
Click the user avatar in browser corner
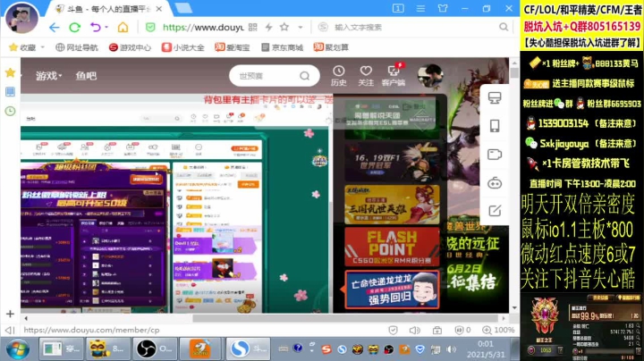point(21,18)
